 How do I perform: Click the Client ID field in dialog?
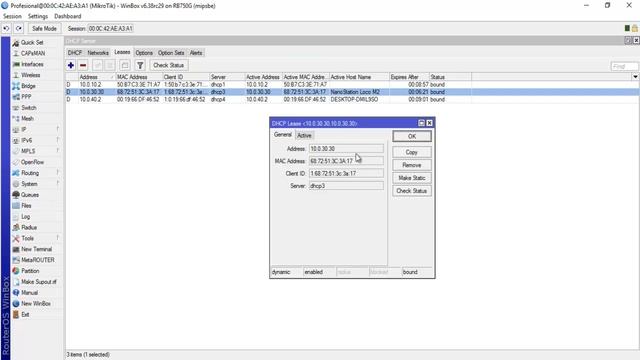click(346, 173)
